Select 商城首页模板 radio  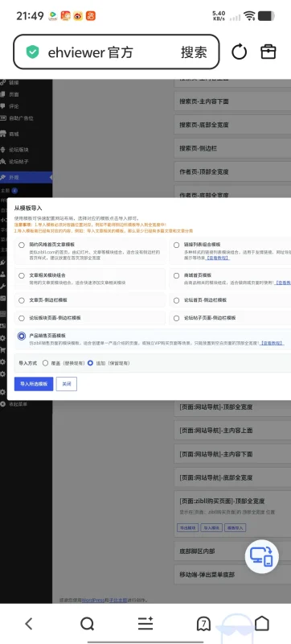(x=176, y=275)
